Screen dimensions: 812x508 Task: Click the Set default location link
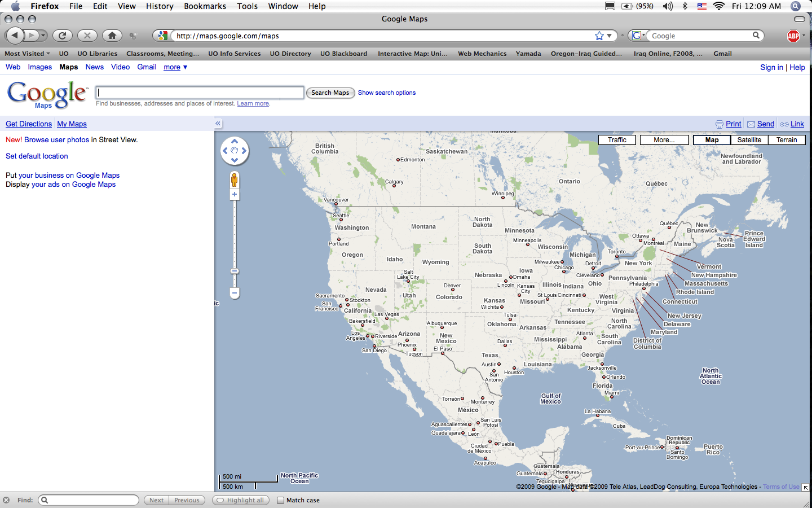pos(37,156)
